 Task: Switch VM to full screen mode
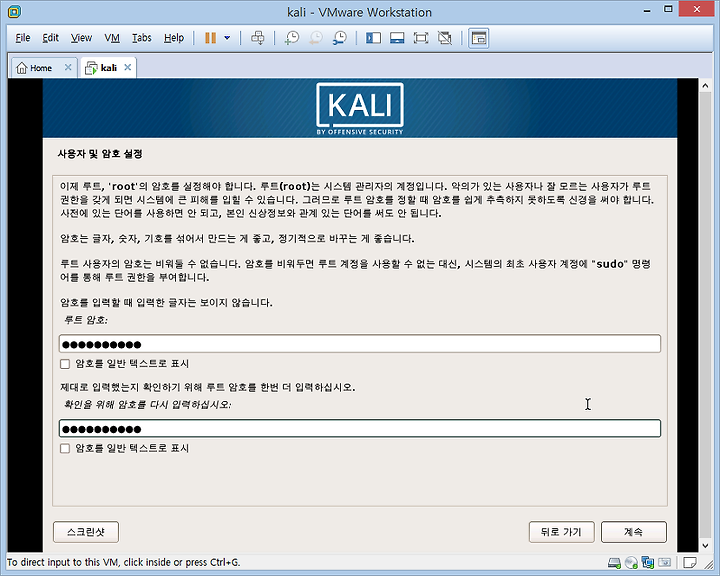coord(421,38)
